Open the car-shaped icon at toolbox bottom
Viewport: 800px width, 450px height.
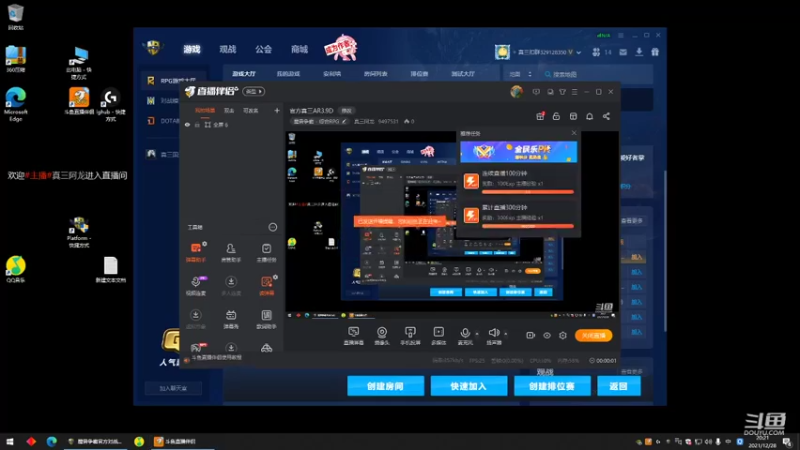pos(266,348)
